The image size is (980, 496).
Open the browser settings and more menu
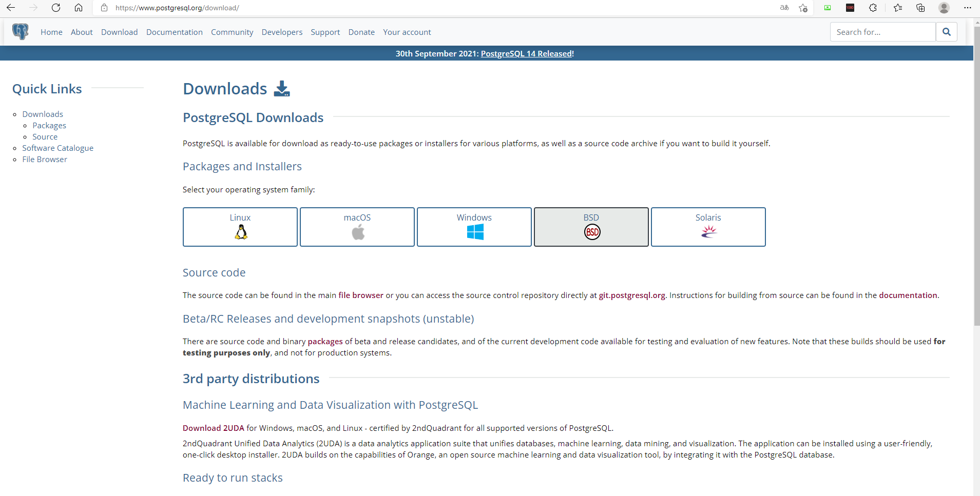tap(968, 8)
